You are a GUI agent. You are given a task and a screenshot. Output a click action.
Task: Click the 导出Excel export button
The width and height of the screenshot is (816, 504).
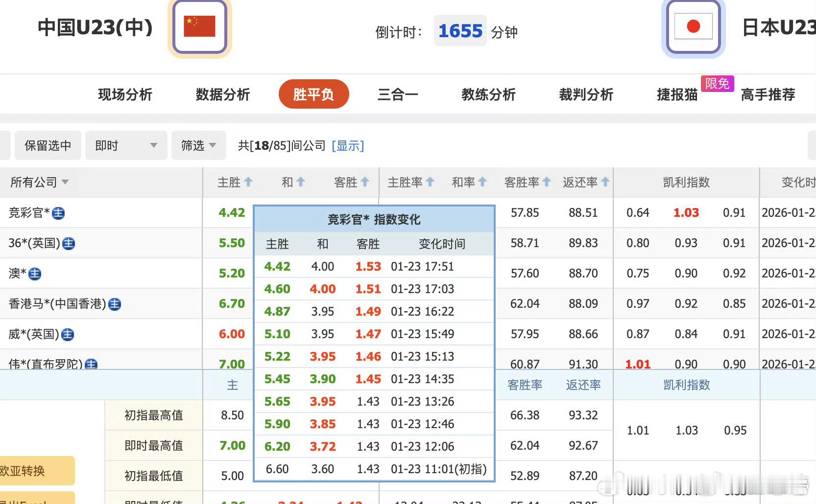tap(24, 501)
